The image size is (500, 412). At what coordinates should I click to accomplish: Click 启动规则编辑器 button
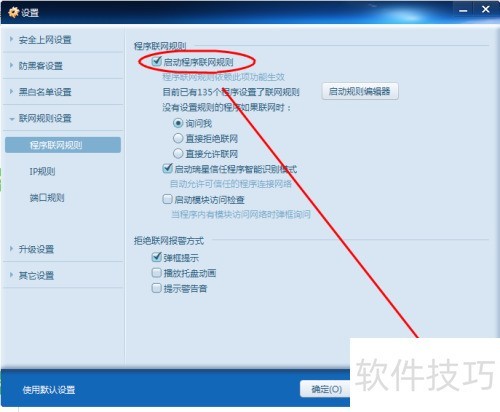pyautogui.click(x=360, y=91)
